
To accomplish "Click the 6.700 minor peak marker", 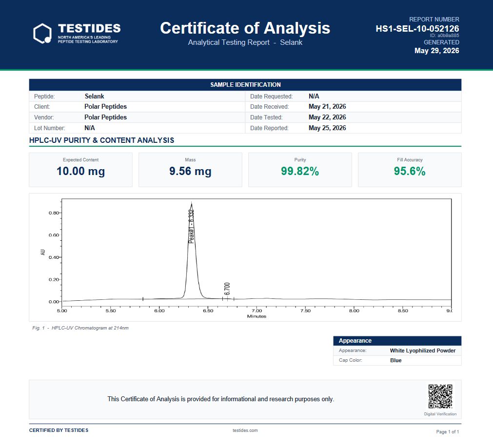I will pyautogui.click(x=227, y=289).
